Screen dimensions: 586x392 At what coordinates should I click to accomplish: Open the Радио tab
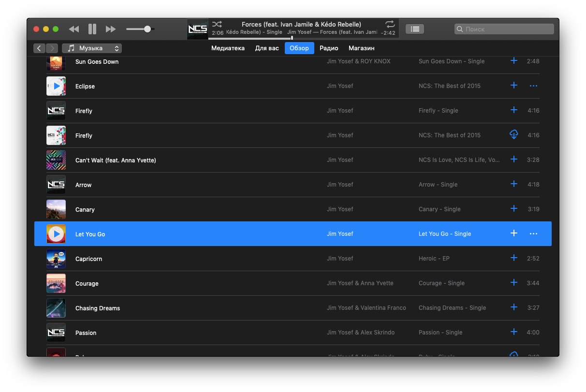329,48
